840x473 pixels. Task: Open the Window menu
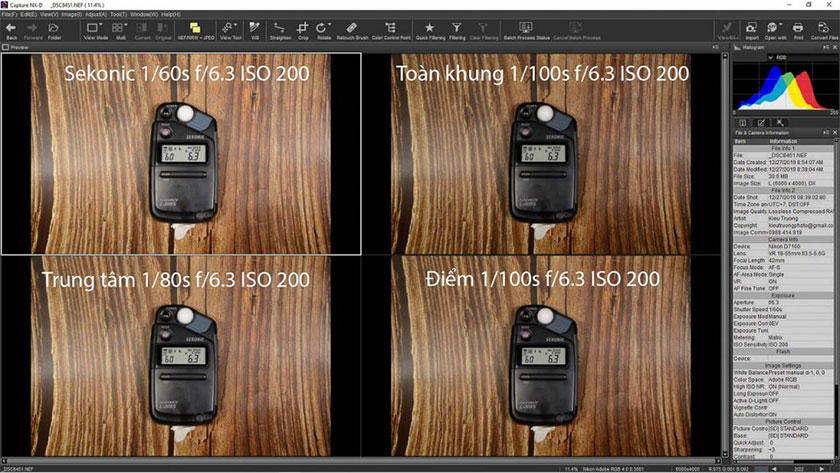click(x=144, y=14)
